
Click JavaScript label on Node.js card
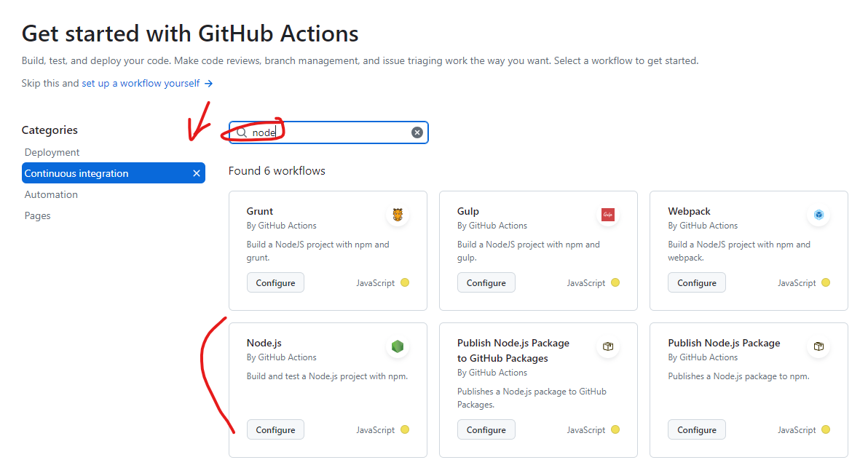pyautogui.click(x=375, y=430)
